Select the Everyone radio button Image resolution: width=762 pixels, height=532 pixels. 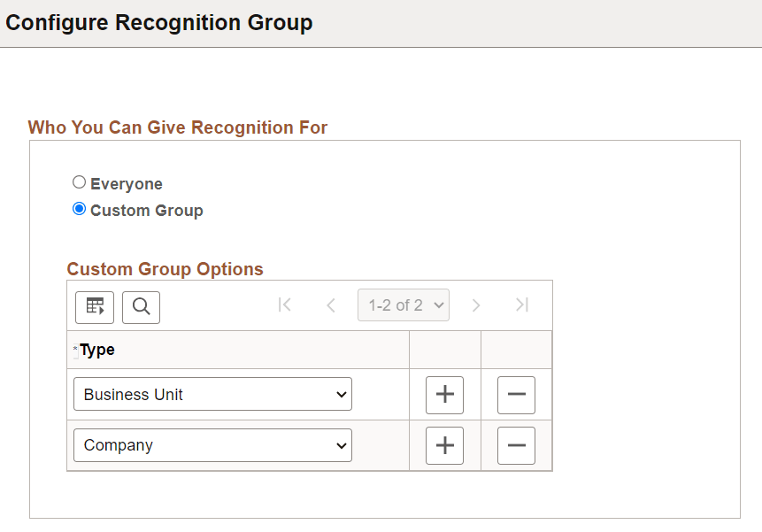79,182
